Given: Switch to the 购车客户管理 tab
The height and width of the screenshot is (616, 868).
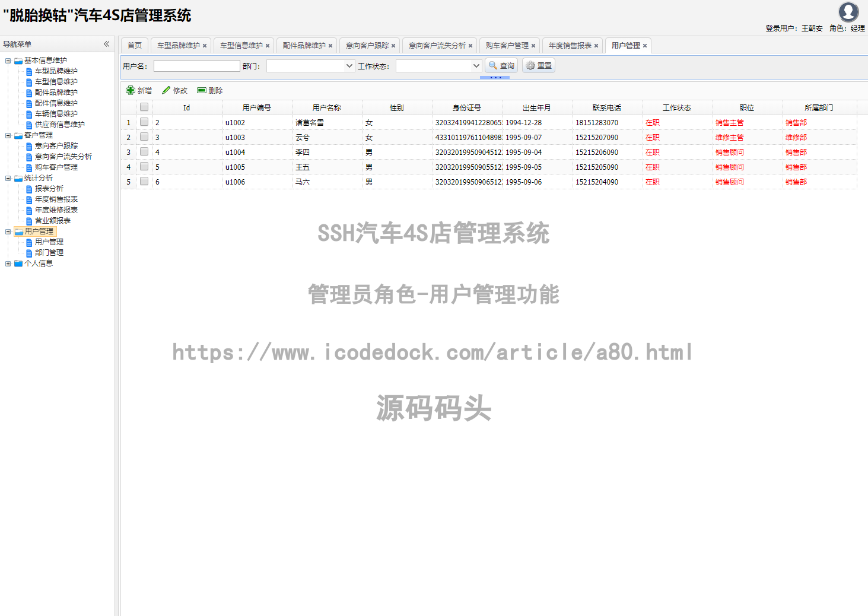Looking at the screenshot, I should 507,46.
